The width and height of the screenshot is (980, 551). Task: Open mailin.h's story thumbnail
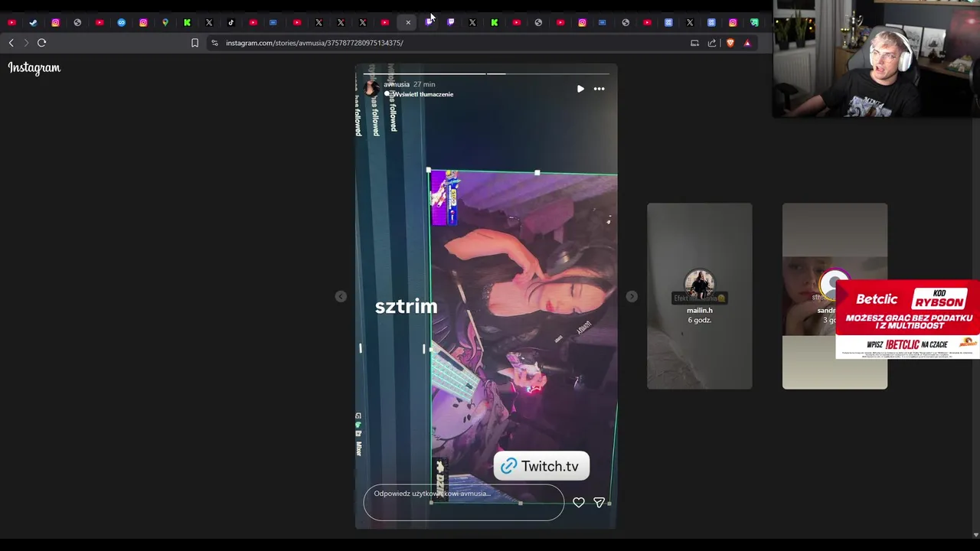700,296
